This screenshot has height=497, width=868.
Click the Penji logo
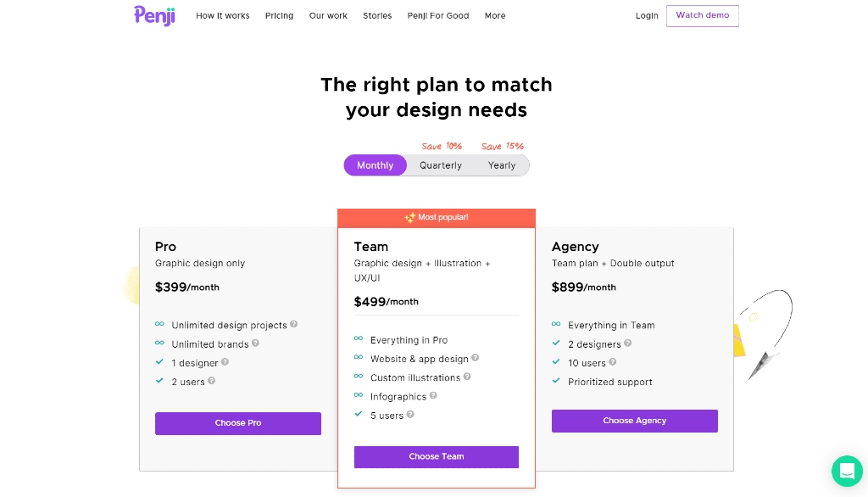coord(154,15)
